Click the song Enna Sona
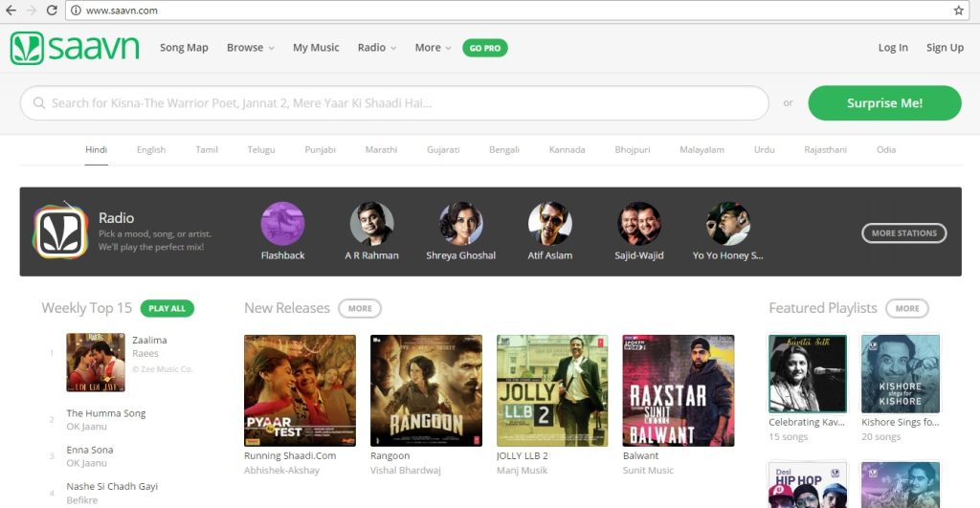This screenshot has height=508, width=980. pos(89,450)
